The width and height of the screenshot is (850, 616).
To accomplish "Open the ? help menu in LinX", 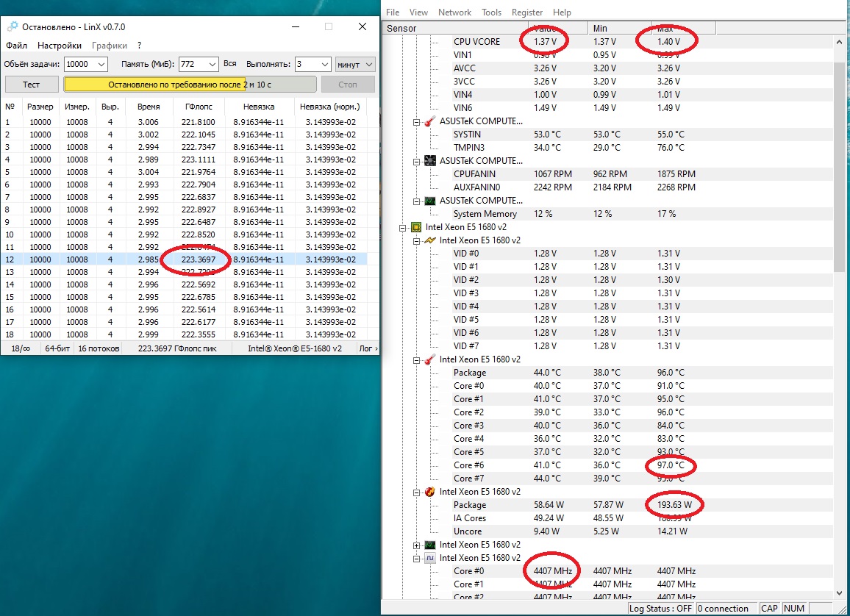I will click(x=139, y=46).
